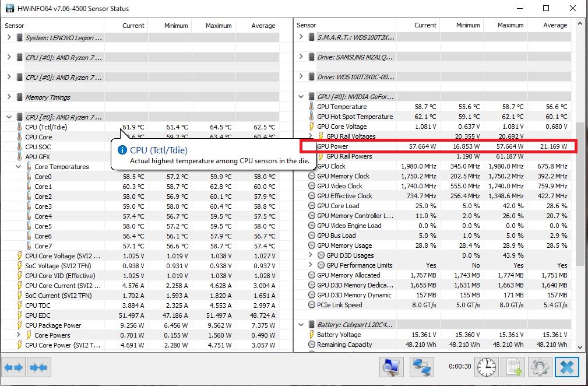This screenshot has height=386, width=588.
Task: Expand the GPU Performance Limits subtree
Action: (310, 265)
